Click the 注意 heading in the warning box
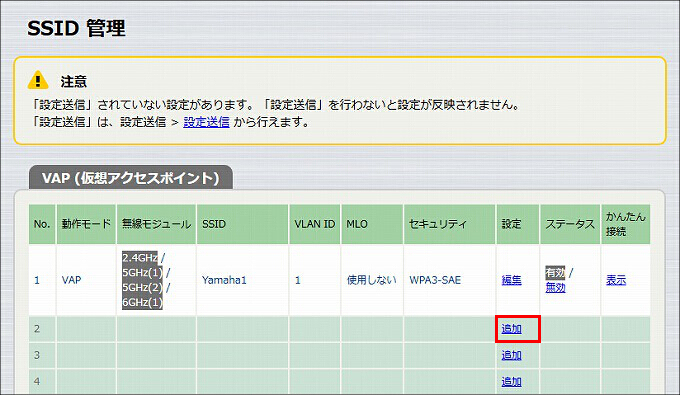 (x=74, y=81)
